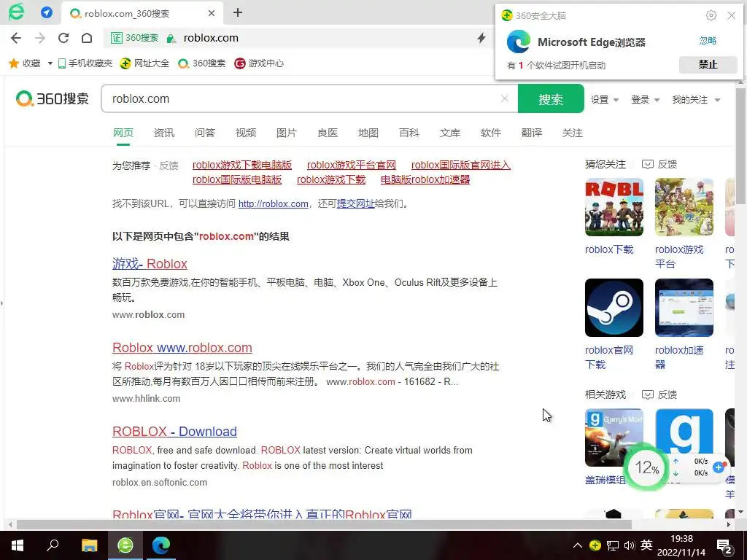Click the lightning speed-mode icon in address bar
Screen dimensions: 747x560
point(481,38)
